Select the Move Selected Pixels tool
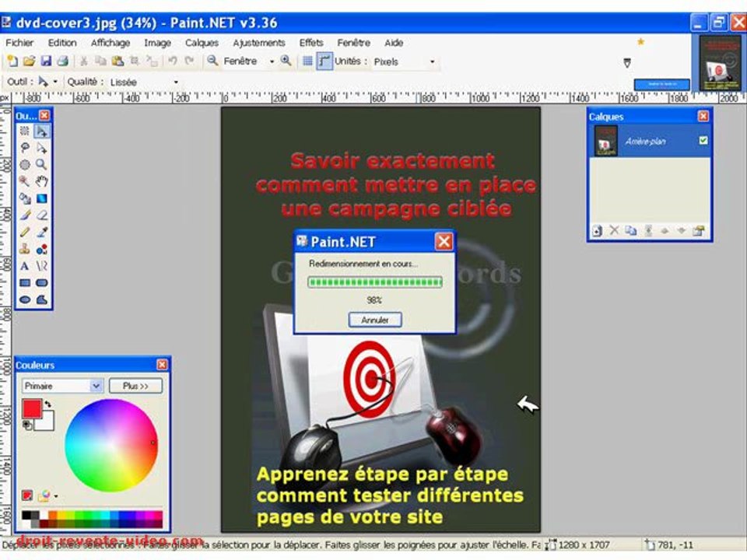The width and height of the screenshot is (747, 560). [42, 131]
